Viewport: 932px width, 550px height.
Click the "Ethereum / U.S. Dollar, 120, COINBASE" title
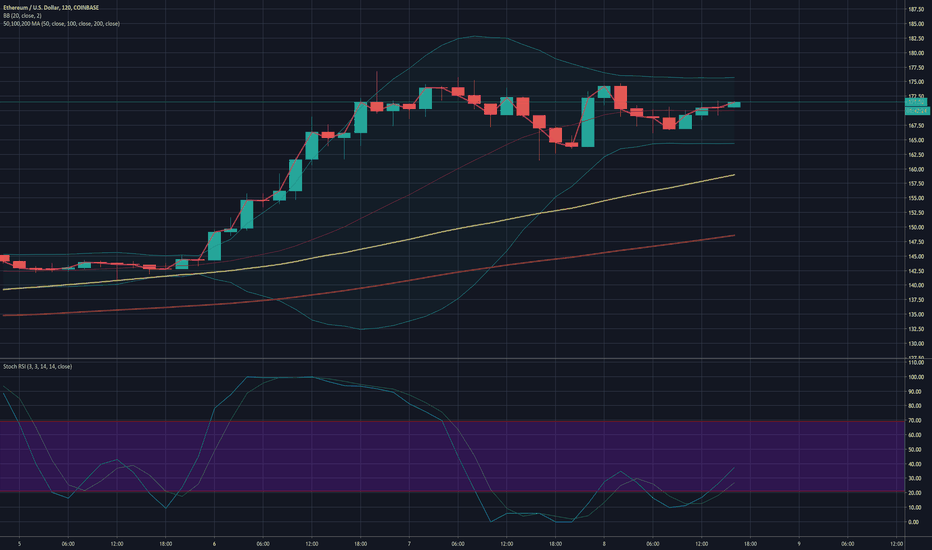tap(51, 8)
